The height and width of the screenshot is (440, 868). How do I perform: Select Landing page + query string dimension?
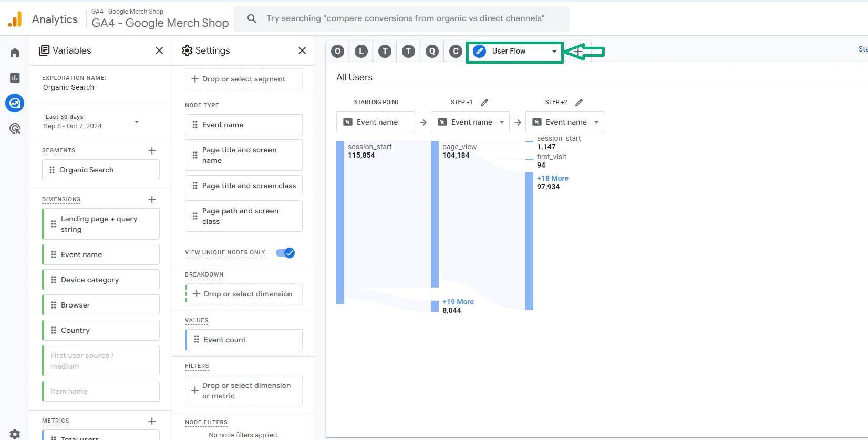point(101,224)
